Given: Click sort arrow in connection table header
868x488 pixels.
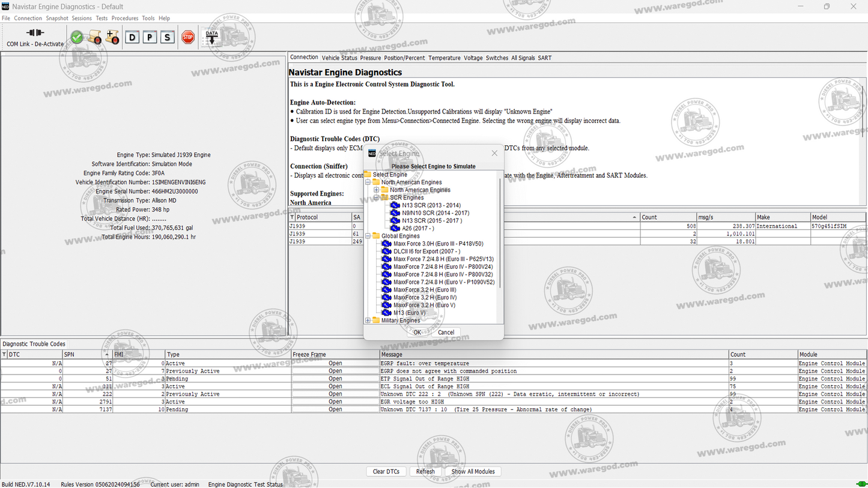Looking at the screenshot, I should tap(634, 217).
